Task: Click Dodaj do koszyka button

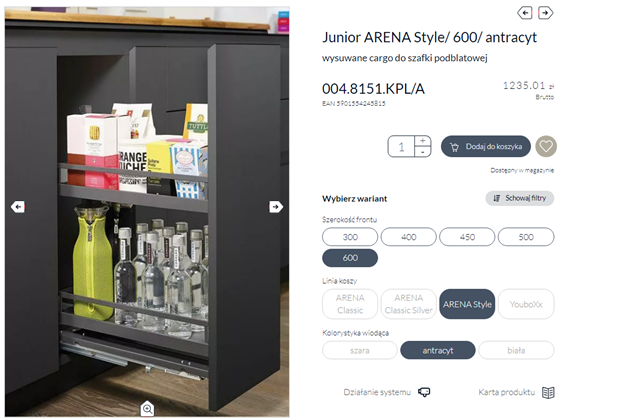Action: point(486,146)
